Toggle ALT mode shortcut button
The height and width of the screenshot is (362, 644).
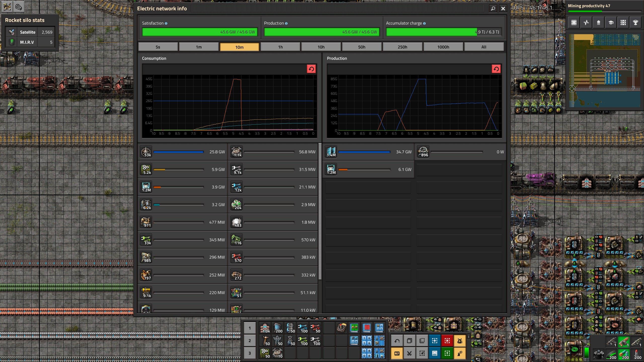[x=397, y=353]
